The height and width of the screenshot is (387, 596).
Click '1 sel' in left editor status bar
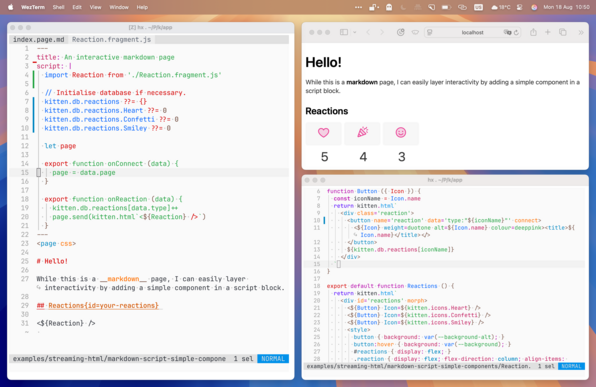[243, 358]
